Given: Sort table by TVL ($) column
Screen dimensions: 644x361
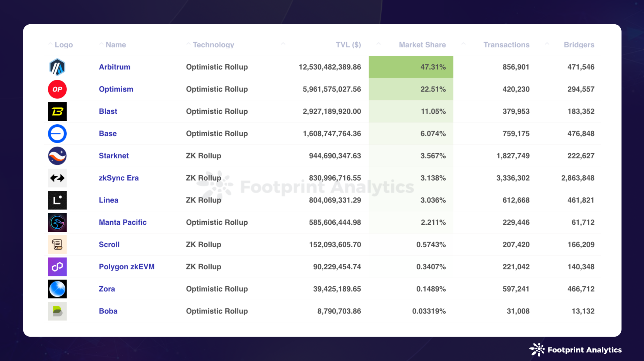Looking at the screenshot, I should point(348,45).
